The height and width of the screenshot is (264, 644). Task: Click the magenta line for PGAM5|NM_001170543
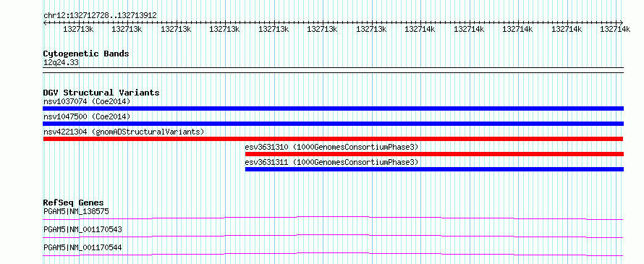tap(333, 236)
